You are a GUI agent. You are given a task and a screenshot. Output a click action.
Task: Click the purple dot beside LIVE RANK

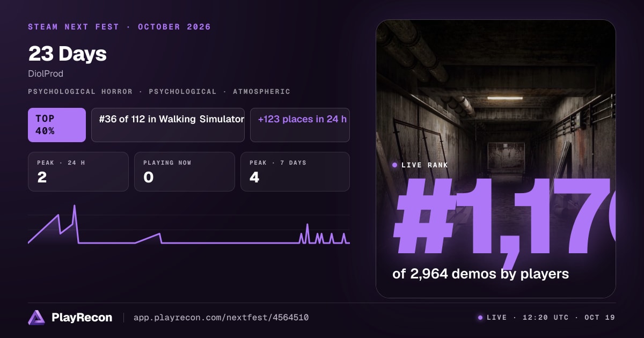(x=395, y=165)
